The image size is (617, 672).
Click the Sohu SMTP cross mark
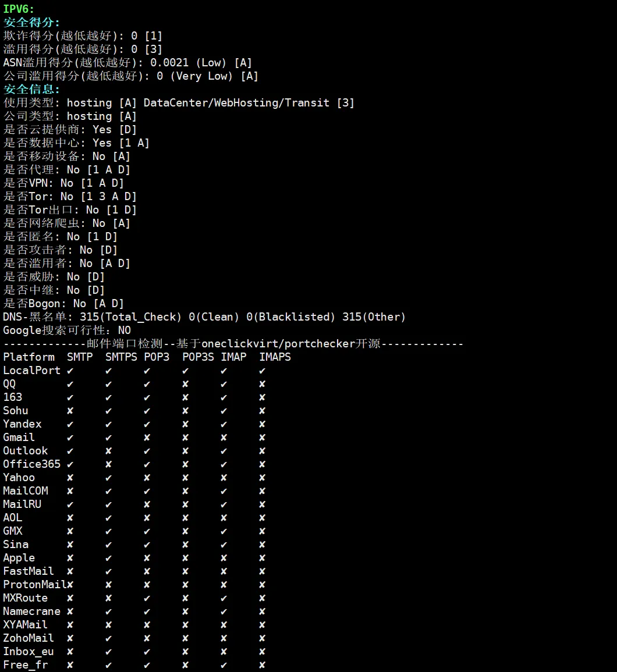pos(70,411)
